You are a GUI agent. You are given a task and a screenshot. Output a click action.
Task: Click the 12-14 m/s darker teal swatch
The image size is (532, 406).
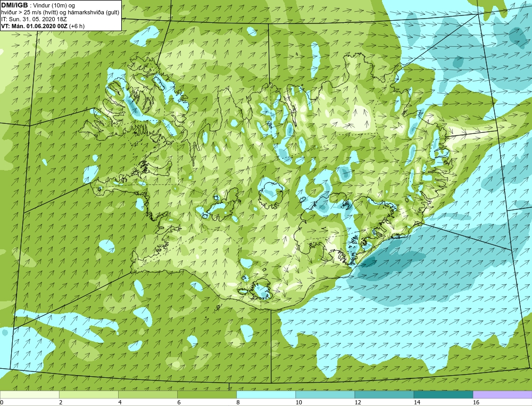[x=384, y=394]
